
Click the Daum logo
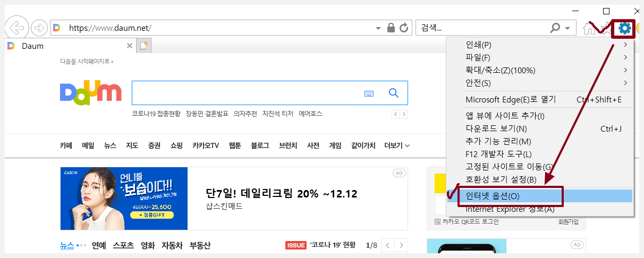click(91, 93)
